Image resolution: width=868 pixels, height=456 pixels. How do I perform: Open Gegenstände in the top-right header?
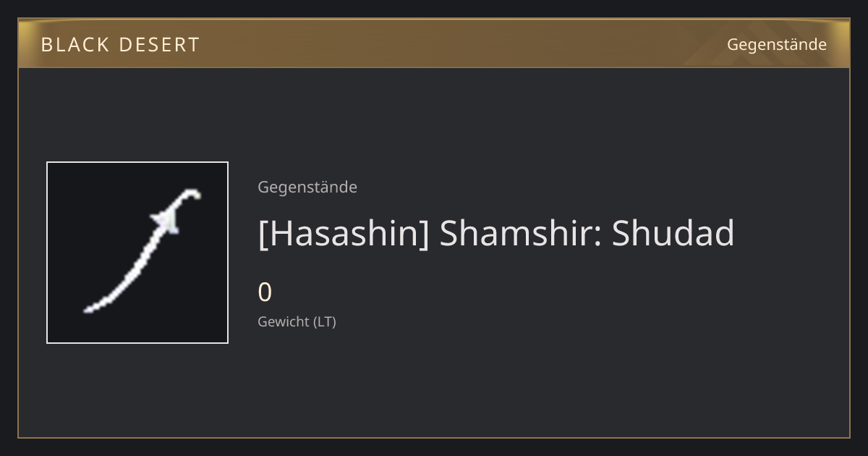(x=776, y=45)
